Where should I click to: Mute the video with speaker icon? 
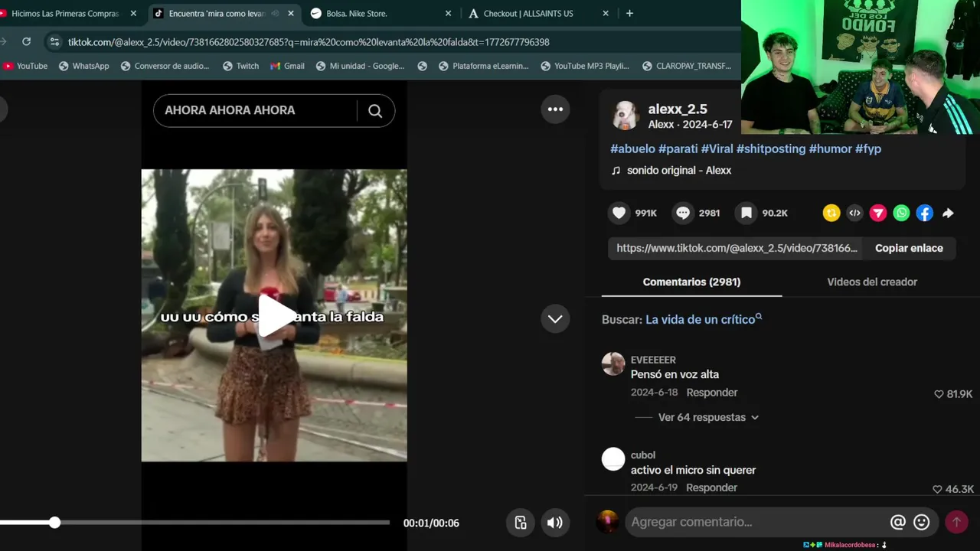point(555,523)
